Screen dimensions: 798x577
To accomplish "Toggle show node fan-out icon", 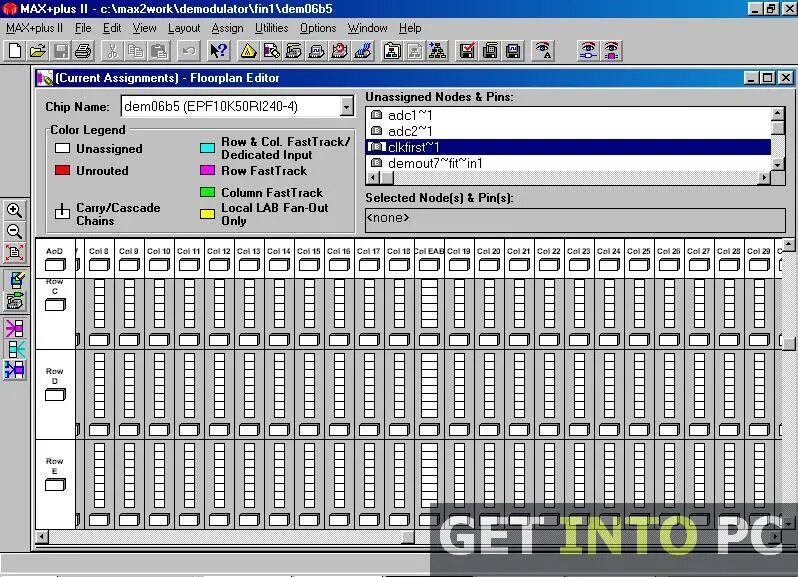I will point(15,350).
